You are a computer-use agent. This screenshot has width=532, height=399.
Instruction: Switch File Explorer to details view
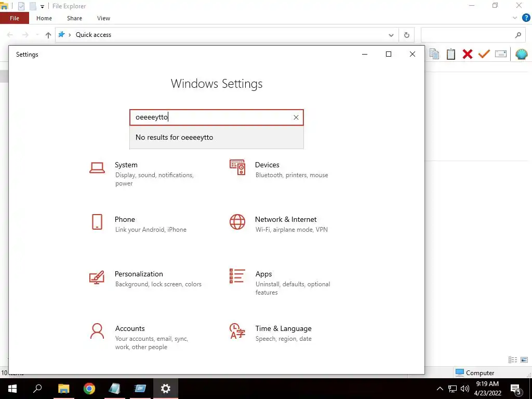coord(513,360)
